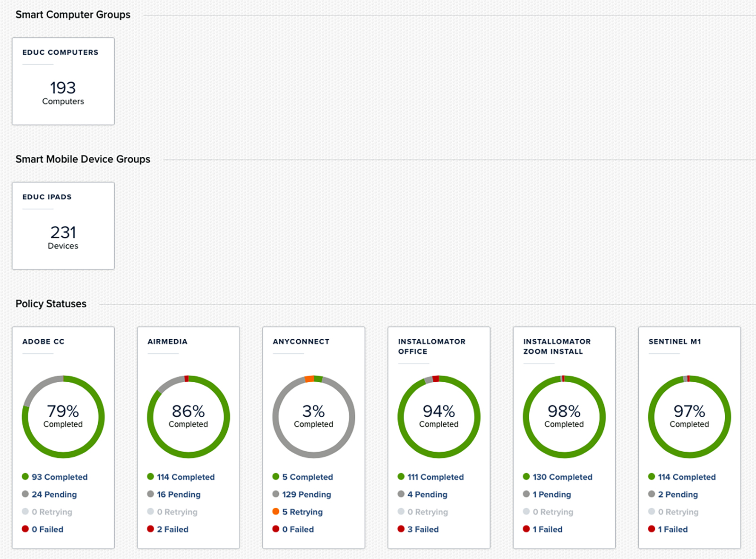Screen dimensions: 756x559
Task: Open the INSTALLOMATOR ZOOM INSTALL policy title
Action: [x=557, y=346]
